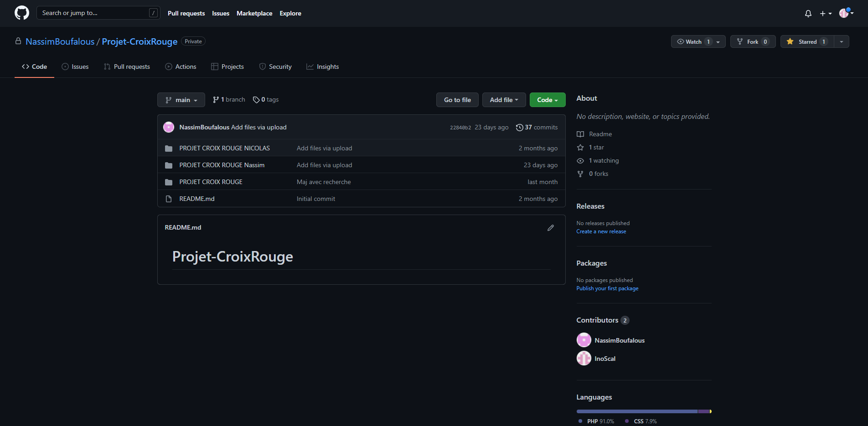Open the green Code dropdown
The height and width of the screenshot is (426, 868).
[548, 100]
